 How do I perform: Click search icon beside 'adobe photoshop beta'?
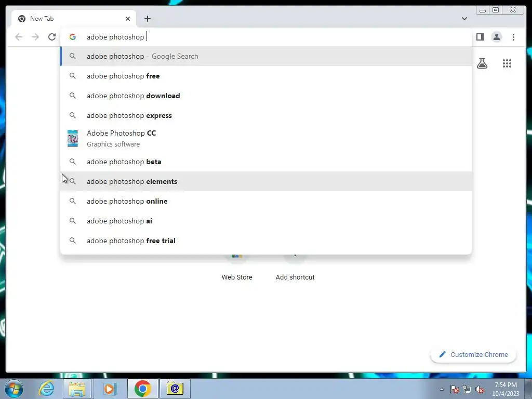point(73,162)
